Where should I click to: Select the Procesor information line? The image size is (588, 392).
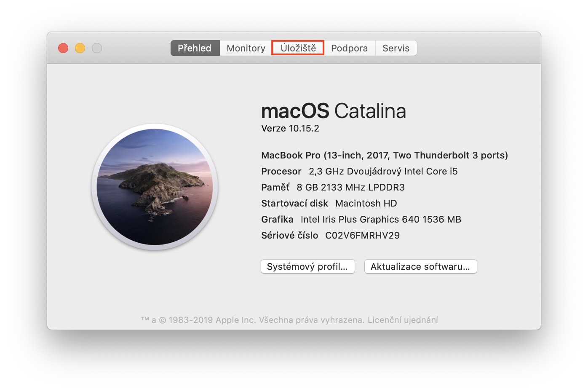point(359,171)
